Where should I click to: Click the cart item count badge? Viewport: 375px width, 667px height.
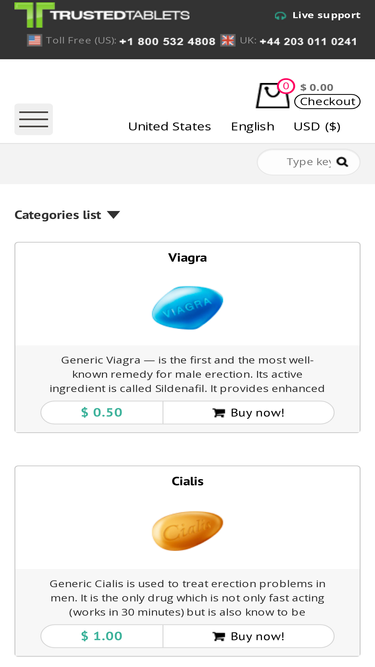(x=286, y=86)
